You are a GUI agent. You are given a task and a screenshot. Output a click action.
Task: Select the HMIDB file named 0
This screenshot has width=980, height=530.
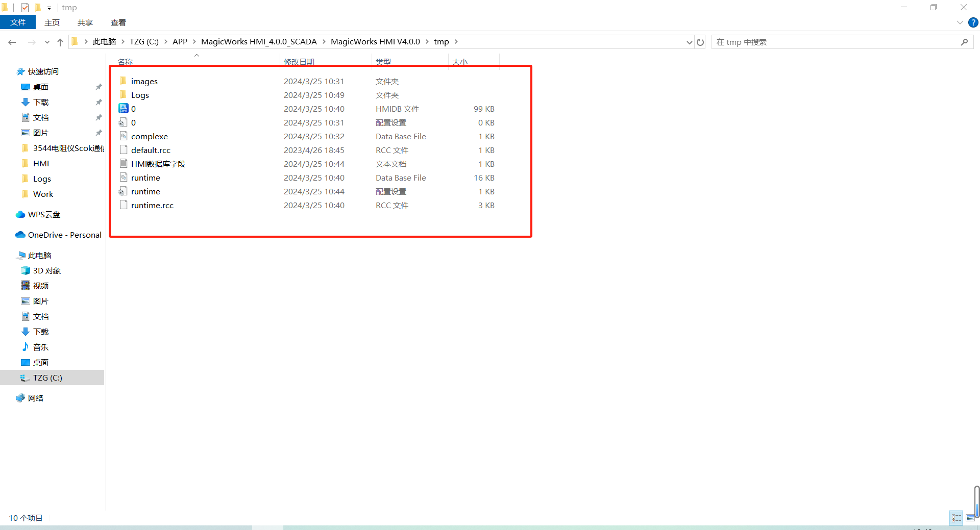133,109
